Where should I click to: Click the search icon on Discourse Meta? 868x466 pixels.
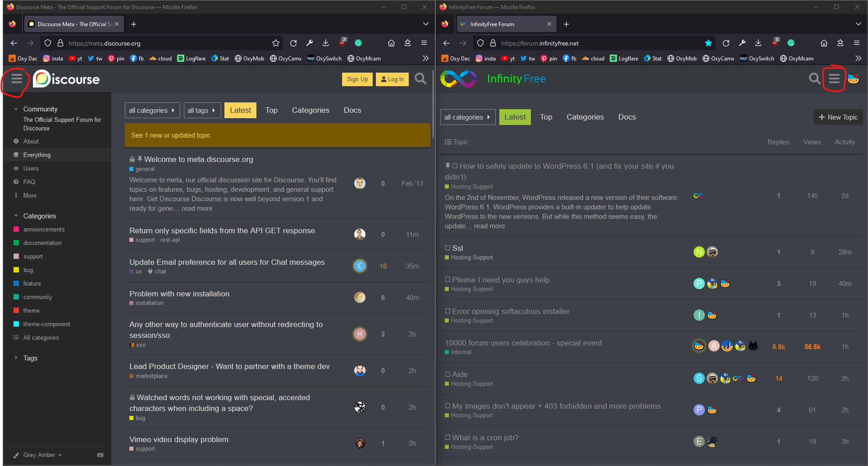pos(420,79)
